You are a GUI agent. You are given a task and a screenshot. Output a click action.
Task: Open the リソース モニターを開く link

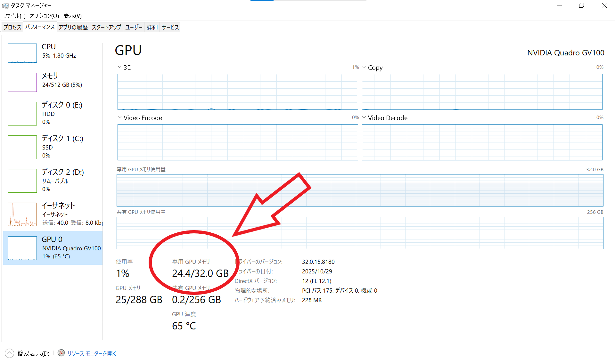tap(92, 353)
